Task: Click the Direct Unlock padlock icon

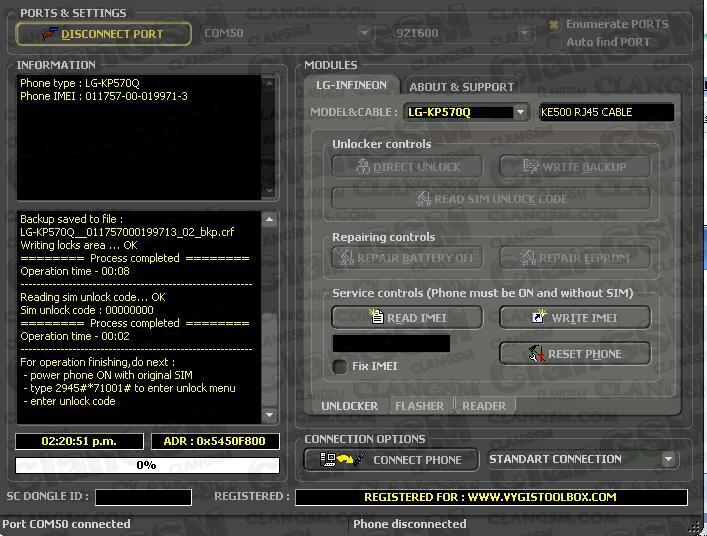Action: point(363,166)
